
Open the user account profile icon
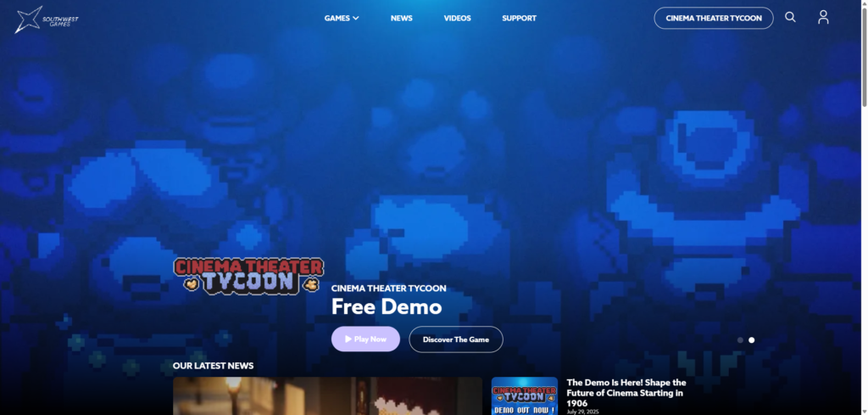(x=823, y=17)
